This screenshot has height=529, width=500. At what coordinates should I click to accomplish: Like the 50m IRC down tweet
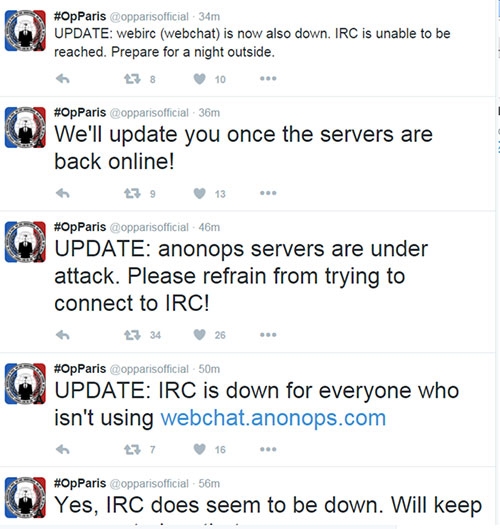tap(199, 449)
